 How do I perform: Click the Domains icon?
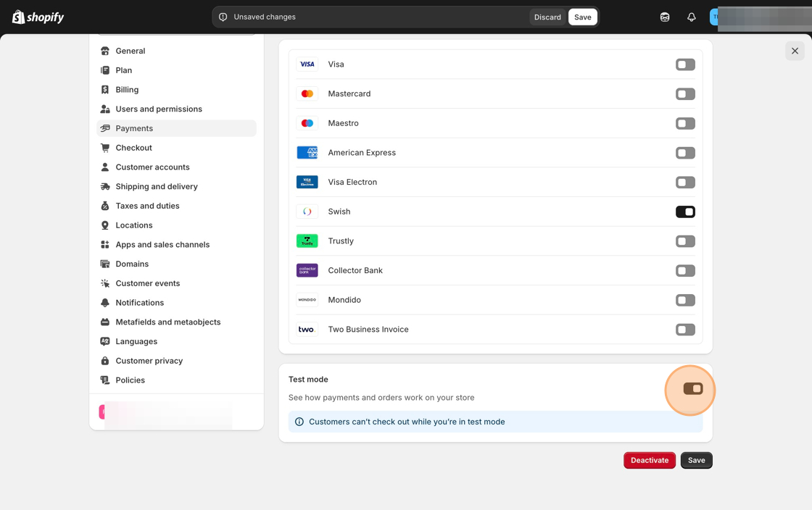click(x=105, y=264)
